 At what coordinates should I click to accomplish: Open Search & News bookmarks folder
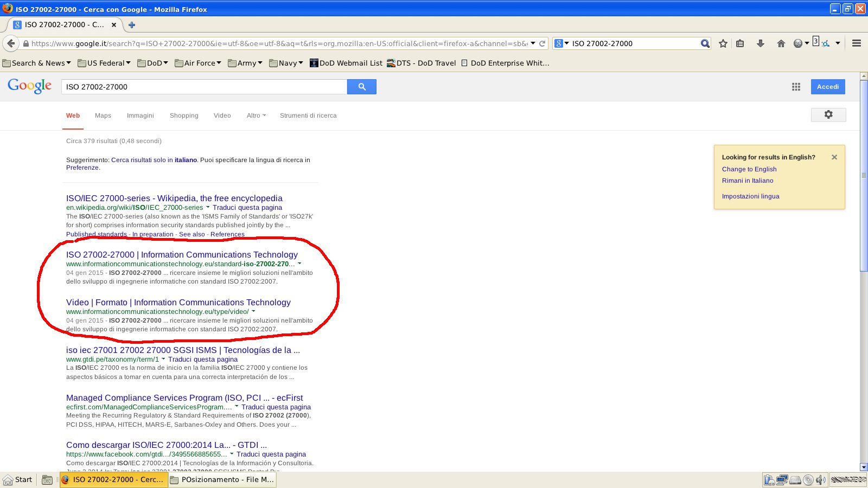coord(37,63)
